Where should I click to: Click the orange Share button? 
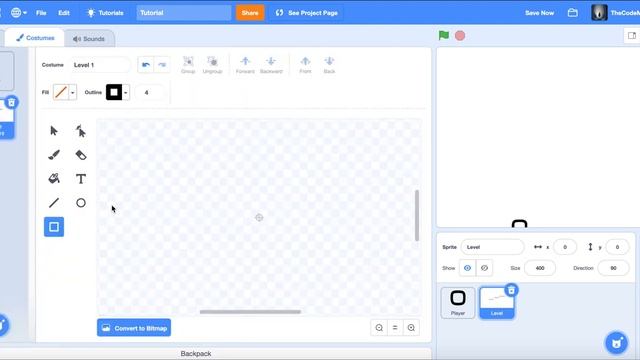[x=250, y=13]
